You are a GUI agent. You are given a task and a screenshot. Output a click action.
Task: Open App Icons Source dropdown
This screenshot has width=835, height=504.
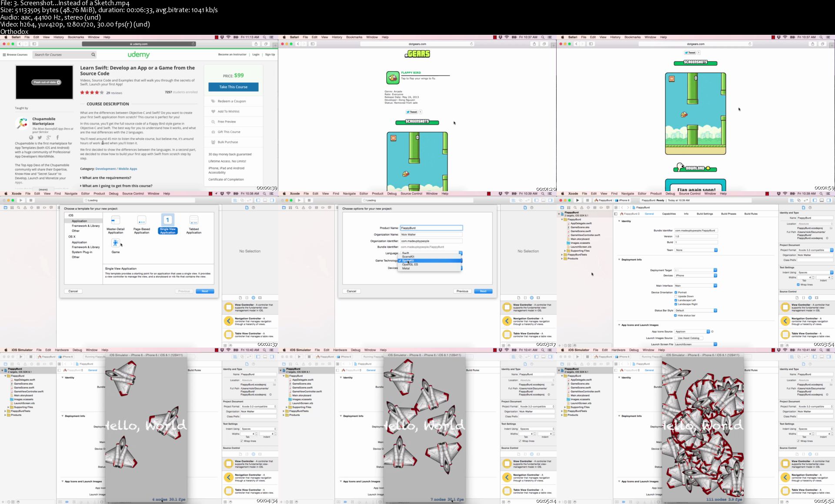[692, 332]
